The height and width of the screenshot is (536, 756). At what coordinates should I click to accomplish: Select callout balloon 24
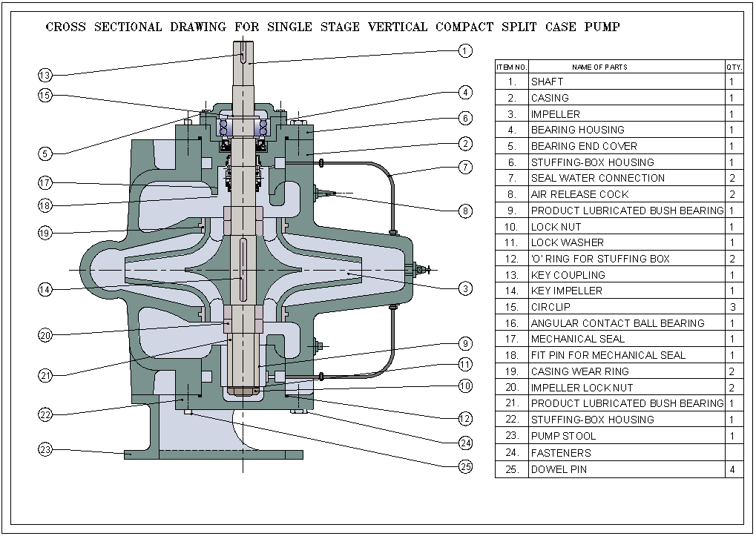464,443
